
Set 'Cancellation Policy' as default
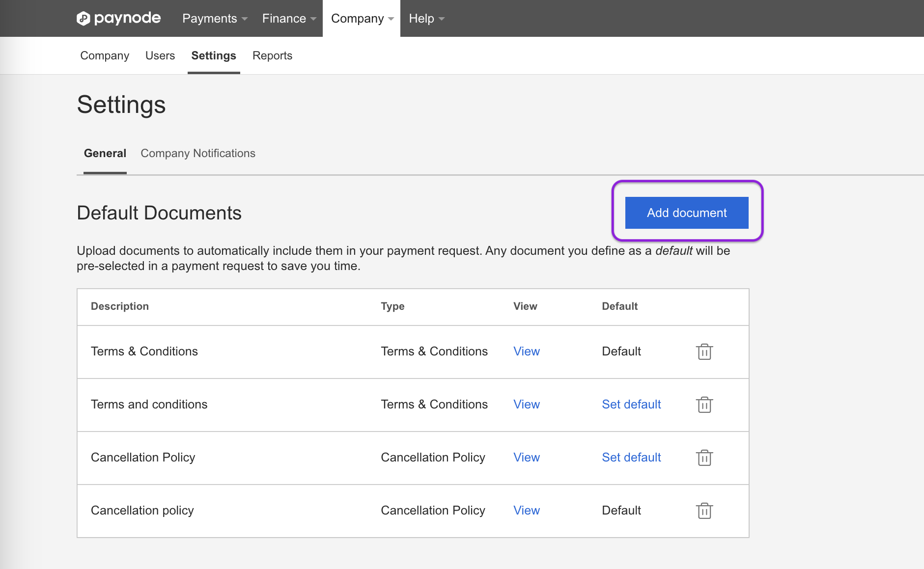tap(631, 458)
